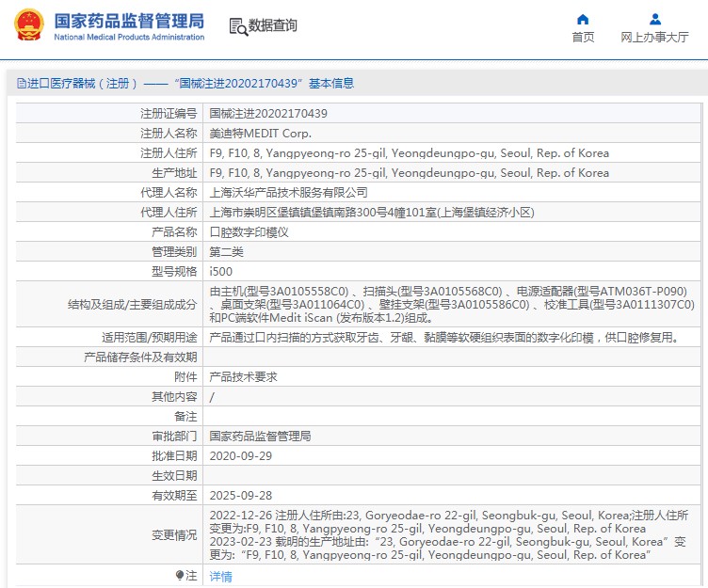Click the home icon above 首页
This screenshot has height=588, width=708.
tap(583, 19)
